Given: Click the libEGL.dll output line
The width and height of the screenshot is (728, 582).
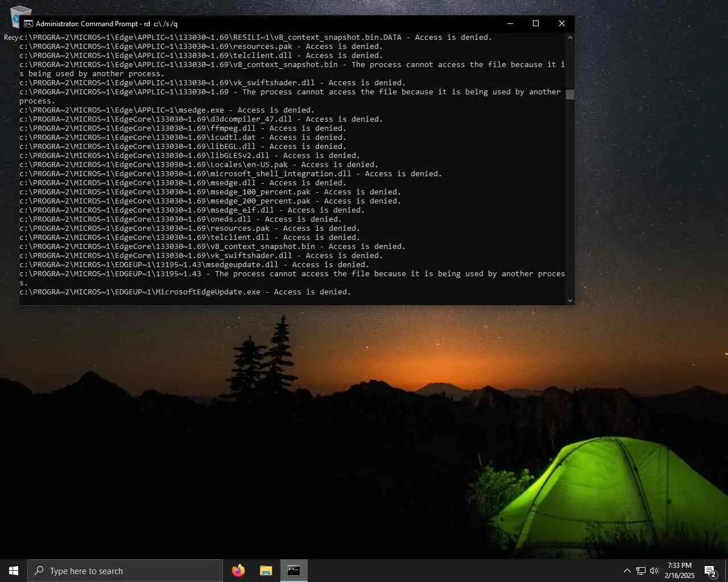Looking at the screenshot, I should pyautogui.click(x=183, y=147).
